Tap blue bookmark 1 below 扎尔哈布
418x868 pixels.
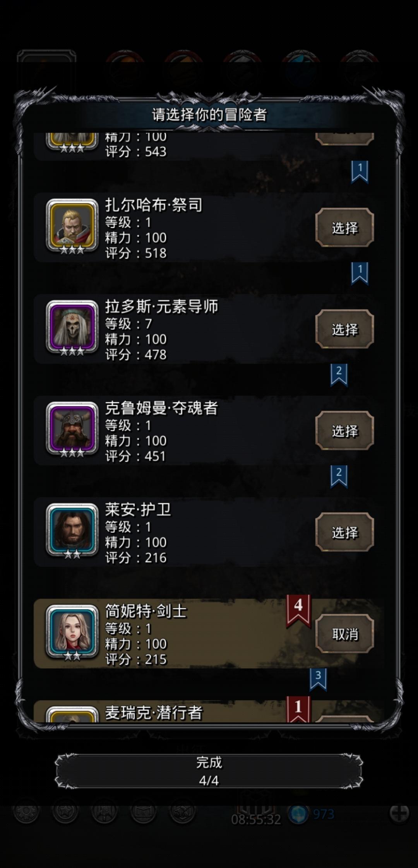(x=360, y=273)
